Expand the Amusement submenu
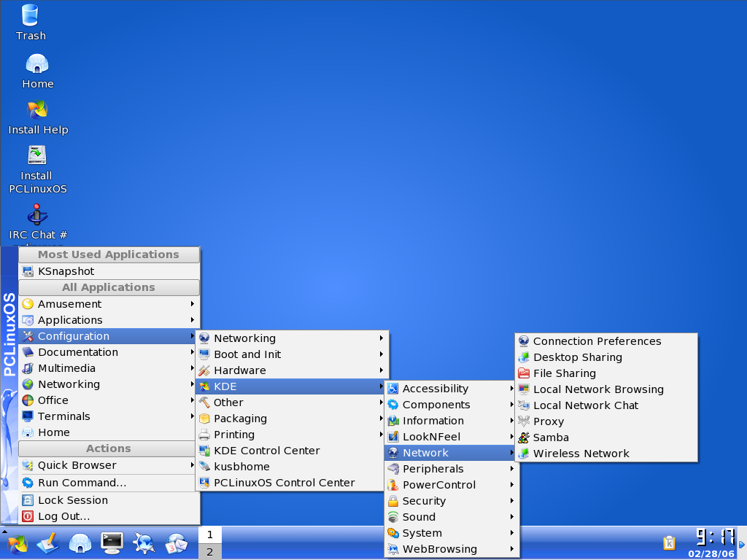The height and width of the screenshot is (560, 747). pos(109,304)
